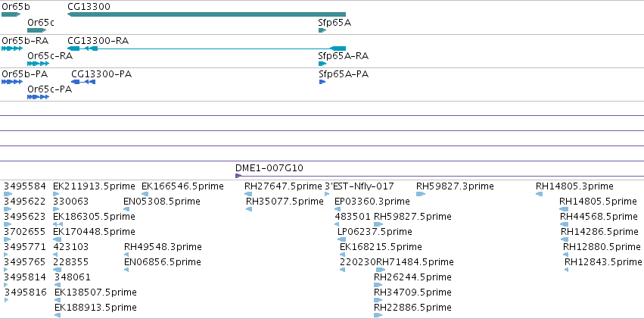Click the Sfp65A gene arrow glyph
The image size is (644, 319).
(322, 30)
